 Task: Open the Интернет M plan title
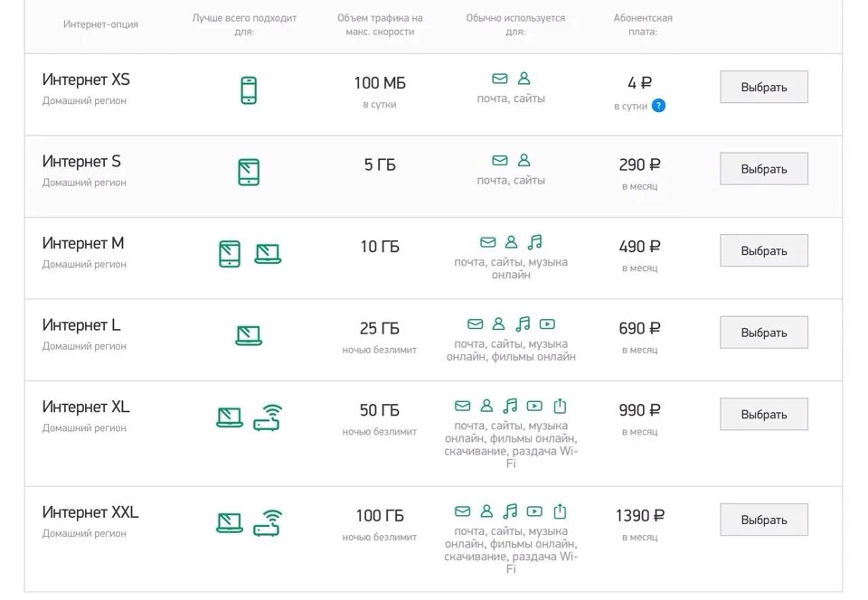click(83, 243)
